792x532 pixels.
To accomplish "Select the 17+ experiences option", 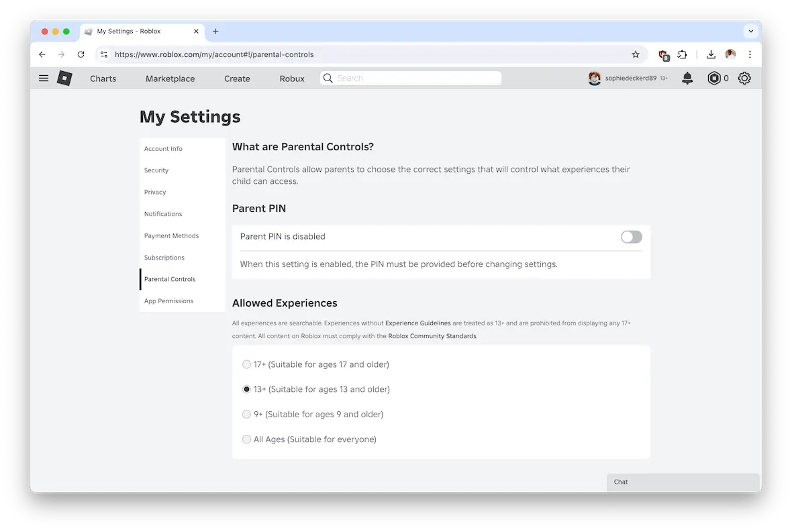I will [246, 364].
